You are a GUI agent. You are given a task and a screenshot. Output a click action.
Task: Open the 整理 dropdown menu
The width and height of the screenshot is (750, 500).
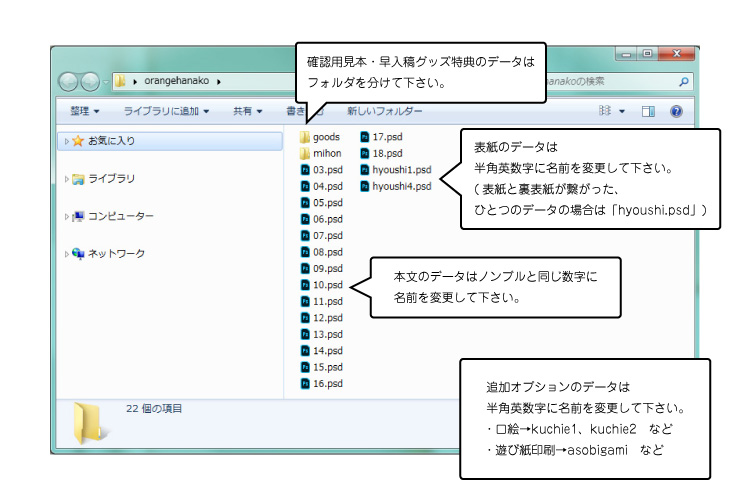pos(84,111)
